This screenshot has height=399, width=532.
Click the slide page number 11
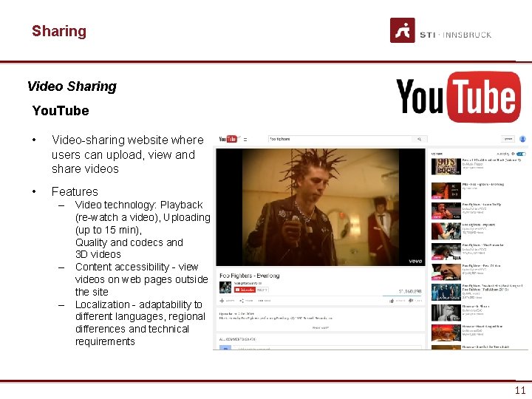[520, 390]
